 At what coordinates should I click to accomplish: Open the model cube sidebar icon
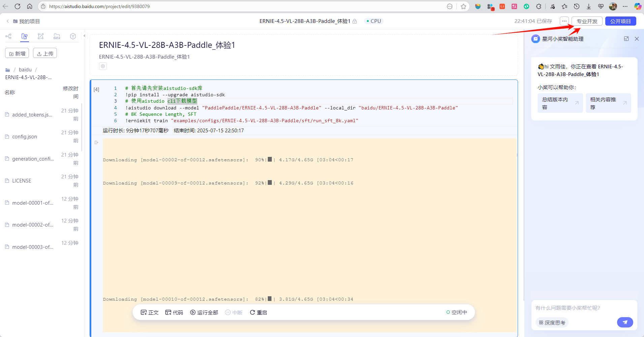[73, 36]
